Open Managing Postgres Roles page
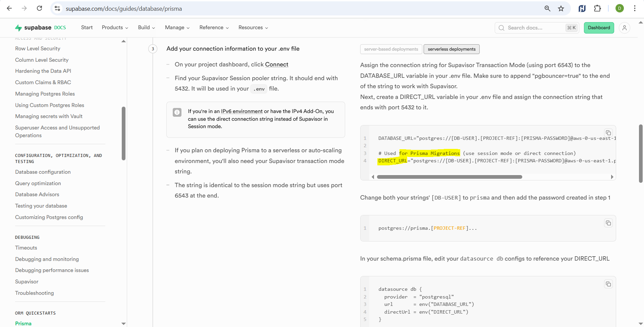Screen dimensions: 644x327 pyautogui.click(x=45, y=94)
